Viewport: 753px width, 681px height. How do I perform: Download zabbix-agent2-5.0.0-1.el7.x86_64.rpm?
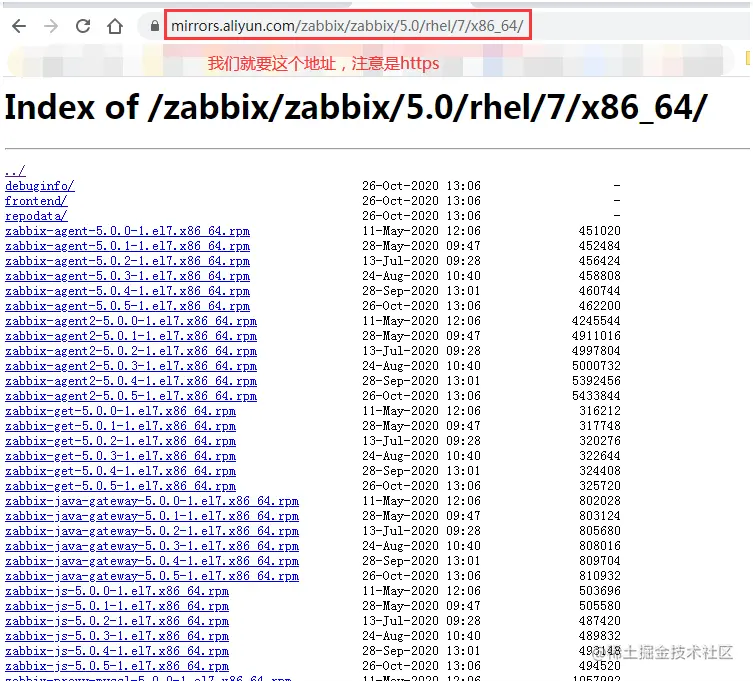[x=131, y=320]
